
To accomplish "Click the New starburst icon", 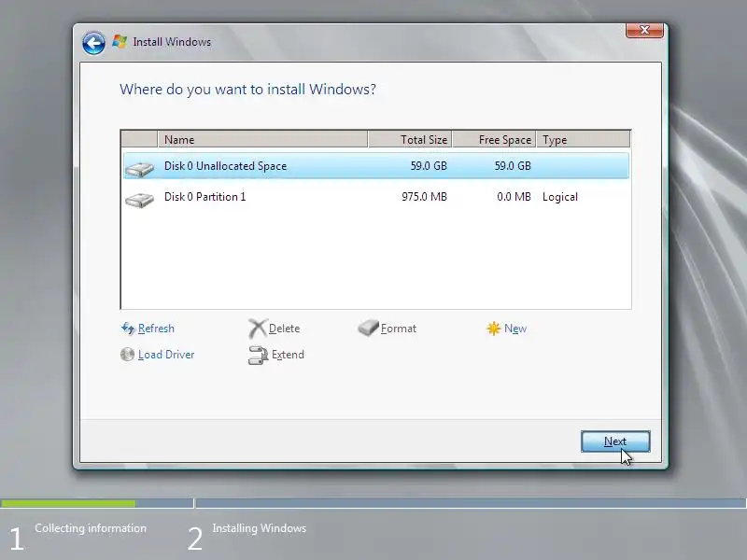I will [x=494, y=329].
